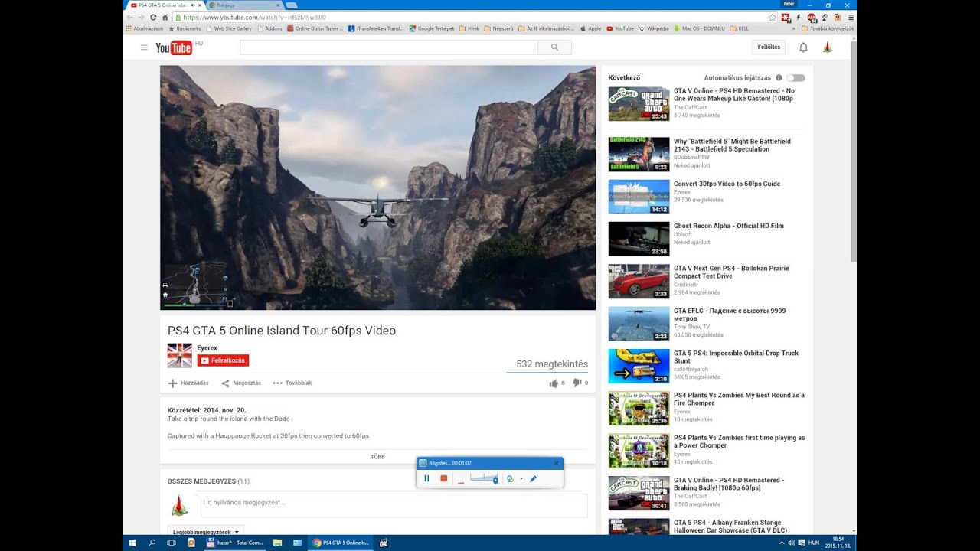Click the Chrome back arrow
The height and width of the screenshot is (551, 980).
click(x=129, y=17)
